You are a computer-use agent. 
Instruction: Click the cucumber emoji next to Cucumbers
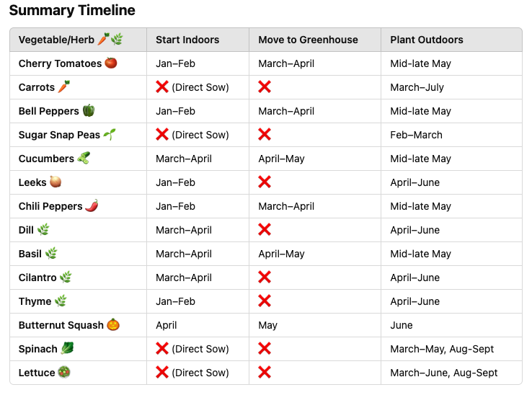click(x=84, y=158)
